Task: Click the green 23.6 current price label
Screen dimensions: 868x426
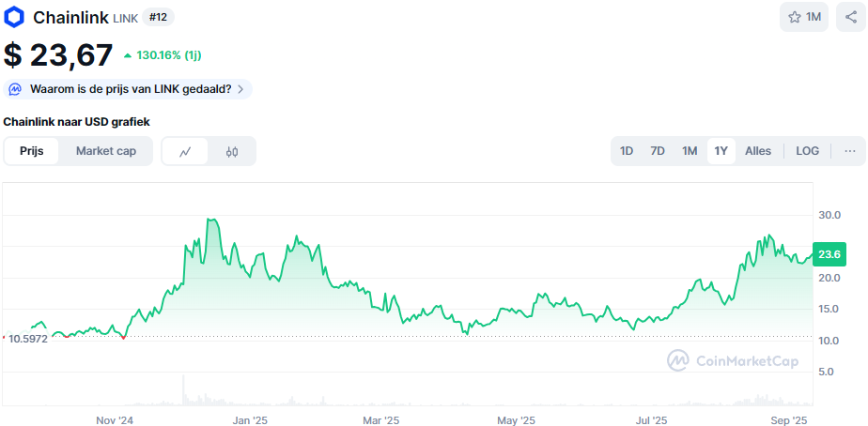Action: 829,254
